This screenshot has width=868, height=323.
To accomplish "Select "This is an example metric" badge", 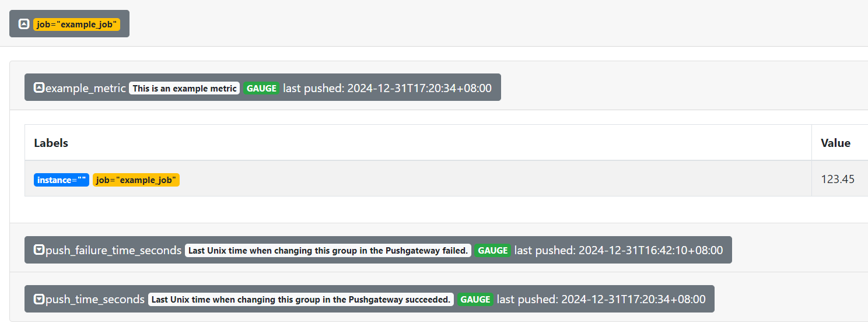I will [184, 88].
